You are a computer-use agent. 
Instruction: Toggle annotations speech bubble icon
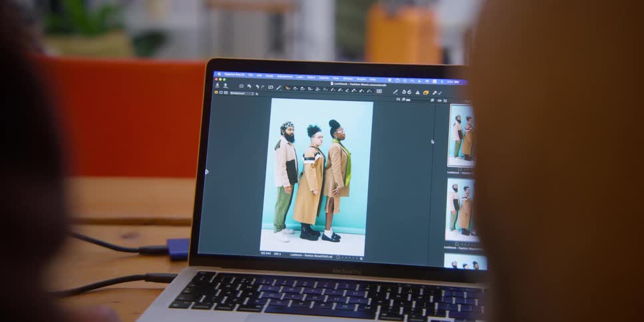[x=432, y=100]
